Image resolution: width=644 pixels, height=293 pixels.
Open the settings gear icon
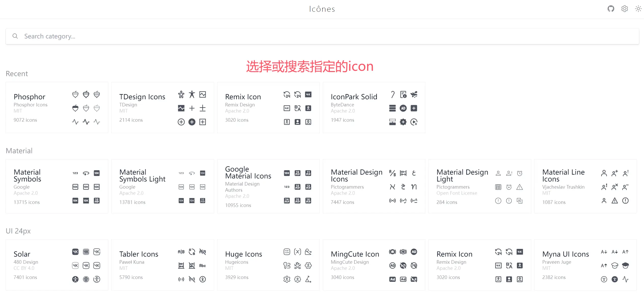point(624,9)
